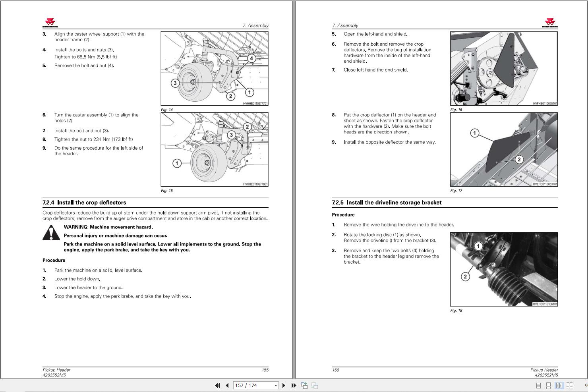Click 'Remove the wire holding the driveline' step
This screenshot has height=392, width=588.
[x=399, y=225]
